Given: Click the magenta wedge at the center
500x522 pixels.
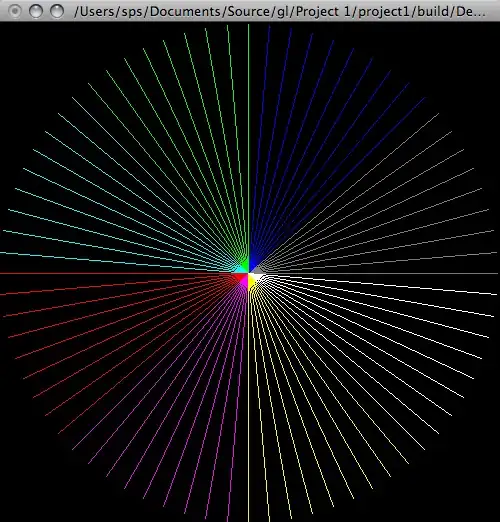Looking at the screenshot, I should [x=245, y=282].
